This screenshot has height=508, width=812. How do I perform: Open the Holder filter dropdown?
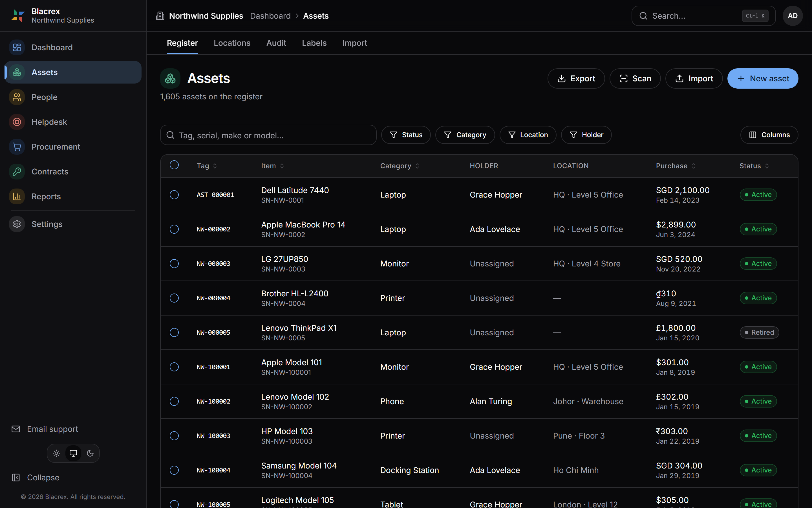(586, 135)
